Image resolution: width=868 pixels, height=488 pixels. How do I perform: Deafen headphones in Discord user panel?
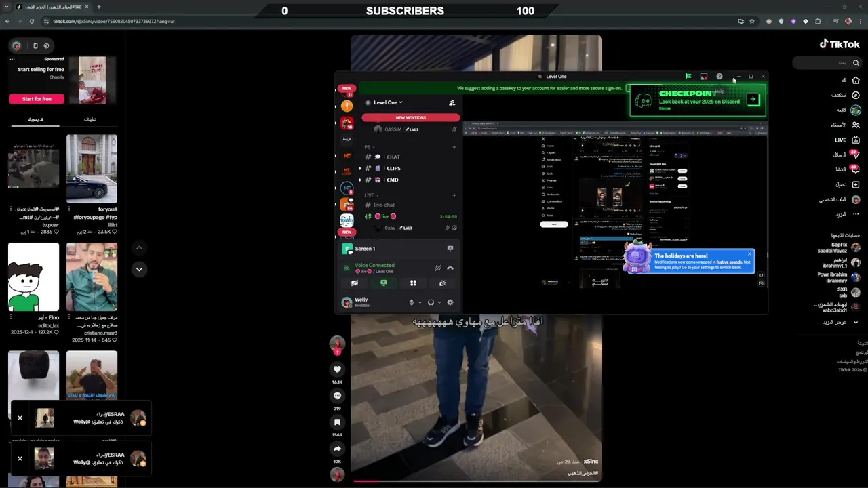[x=431, y=302]
